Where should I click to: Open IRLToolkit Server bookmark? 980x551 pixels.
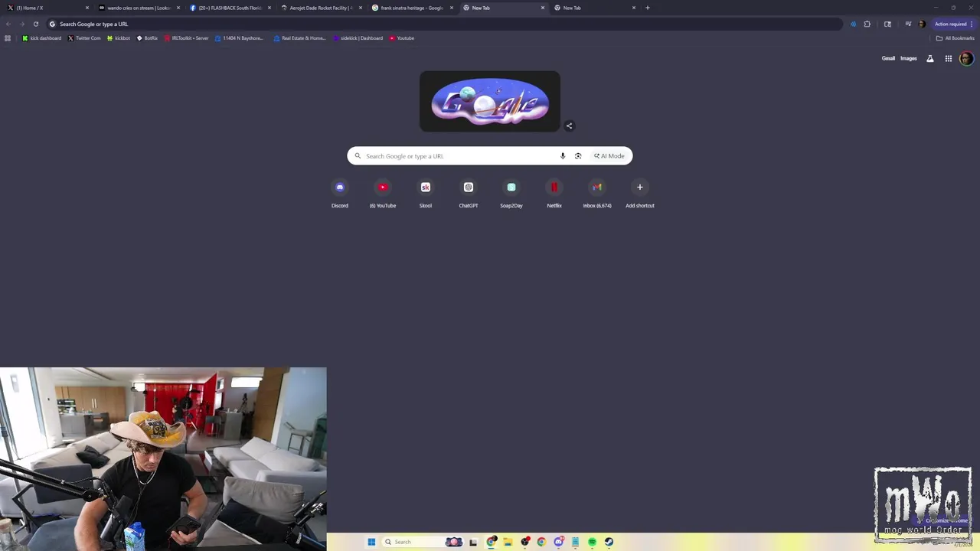(186, 38)
